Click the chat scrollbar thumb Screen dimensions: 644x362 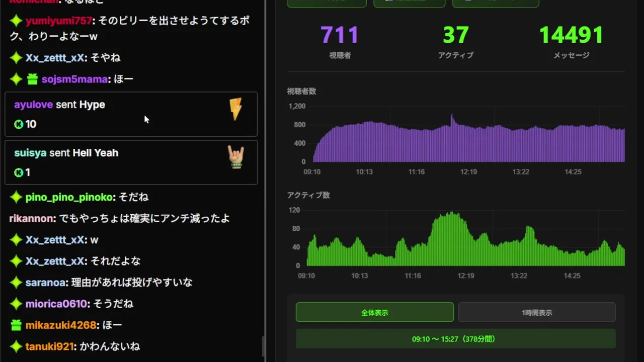263,346
